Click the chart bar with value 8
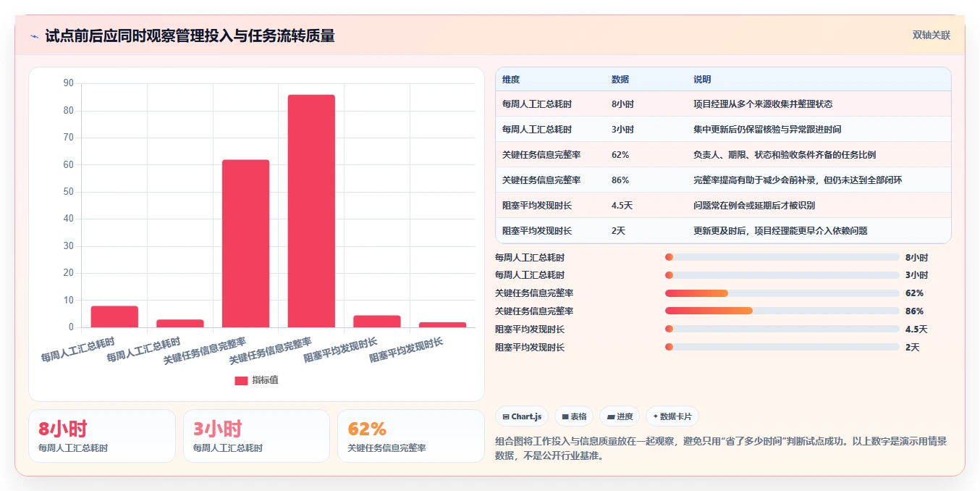Image resolution: width=980 pixels, height=491 pixels. pos(114,316)
